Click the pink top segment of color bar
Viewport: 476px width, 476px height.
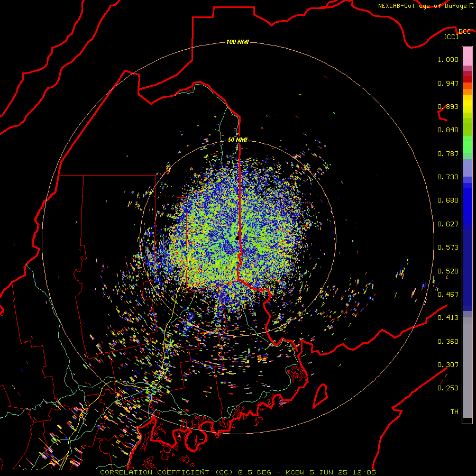pyautogui.click(x=467, y=57)
